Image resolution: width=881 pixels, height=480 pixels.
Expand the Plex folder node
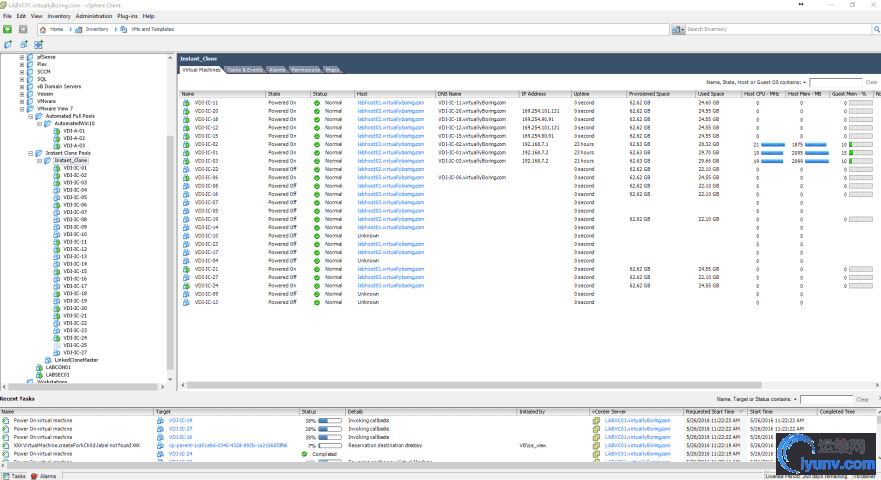pos(22,64)
